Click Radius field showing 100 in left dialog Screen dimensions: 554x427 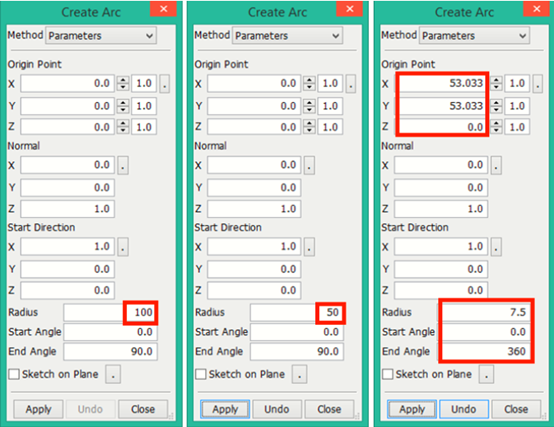[x=110, y=312]
